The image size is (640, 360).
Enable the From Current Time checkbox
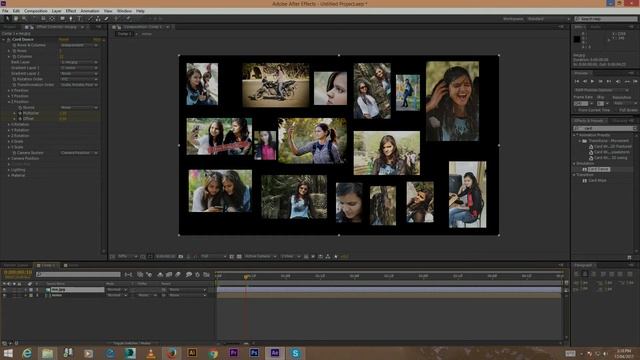pyautogui.click(x=576, y=110)
